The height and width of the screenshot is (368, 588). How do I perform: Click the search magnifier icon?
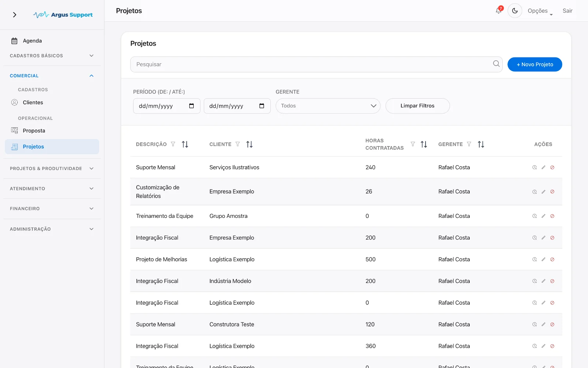pos(496,64)
